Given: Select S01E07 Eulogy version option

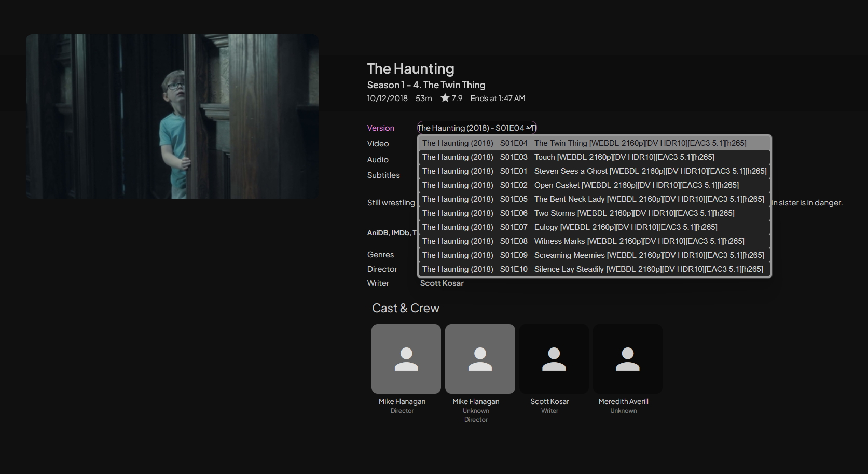Looking at the screenshot, I should click(569, 227).
